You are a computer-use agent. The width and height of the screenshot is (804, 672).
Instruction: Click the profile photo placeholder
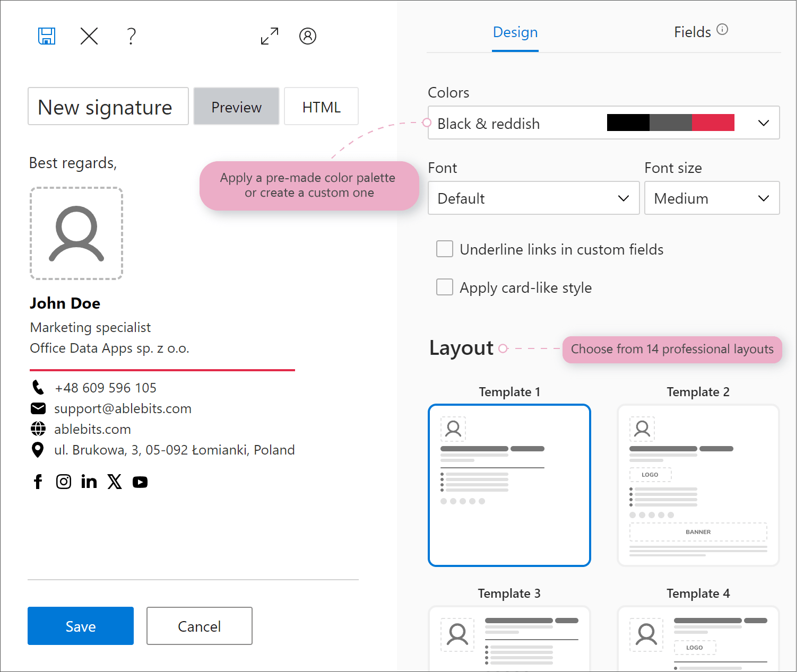coord(76,233)
